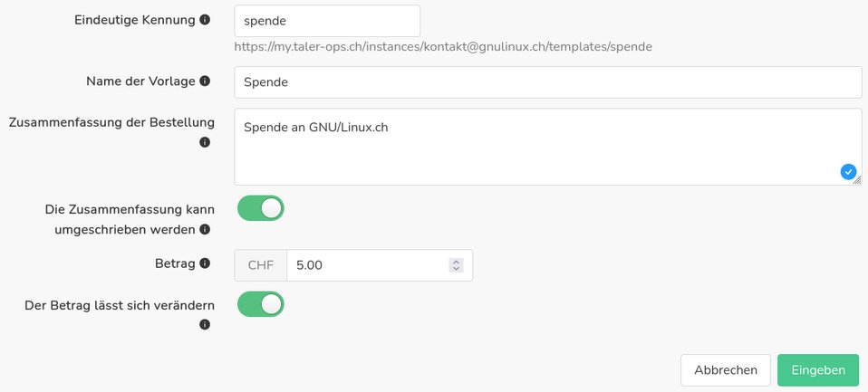Open info tooltip for umgeschrieben werden

tap(205, 230)
